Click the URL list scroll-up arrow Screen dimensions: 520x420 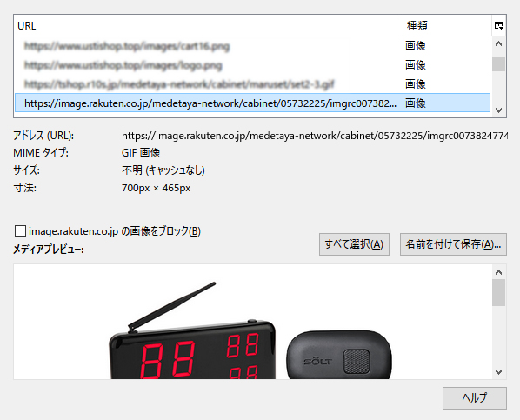(498, 43)
